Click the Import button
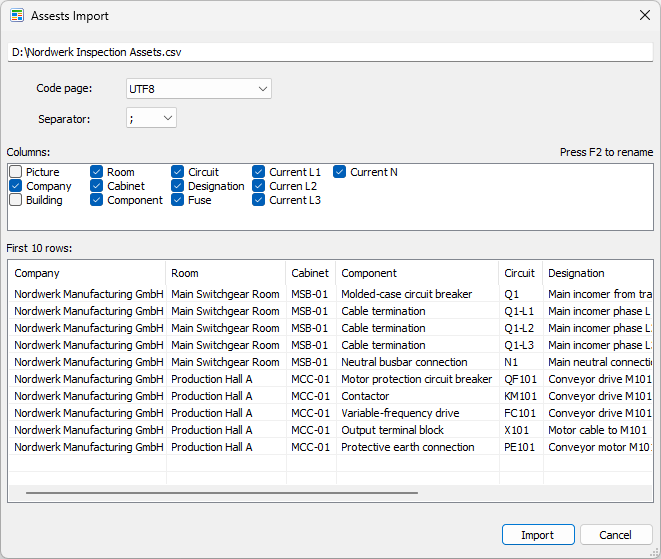 (x=538, y=535)
